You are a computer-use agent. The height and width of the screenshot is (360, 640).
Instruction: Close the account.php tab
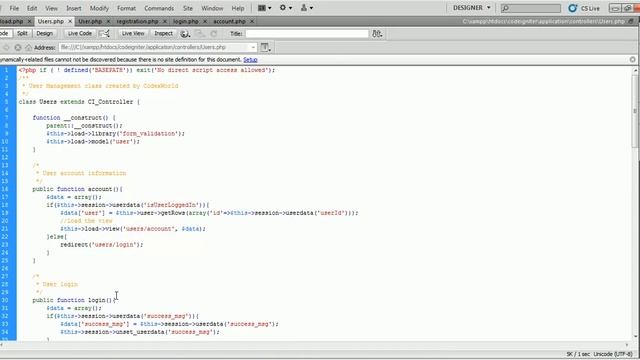pyautogui.click(x=251, y=21)
